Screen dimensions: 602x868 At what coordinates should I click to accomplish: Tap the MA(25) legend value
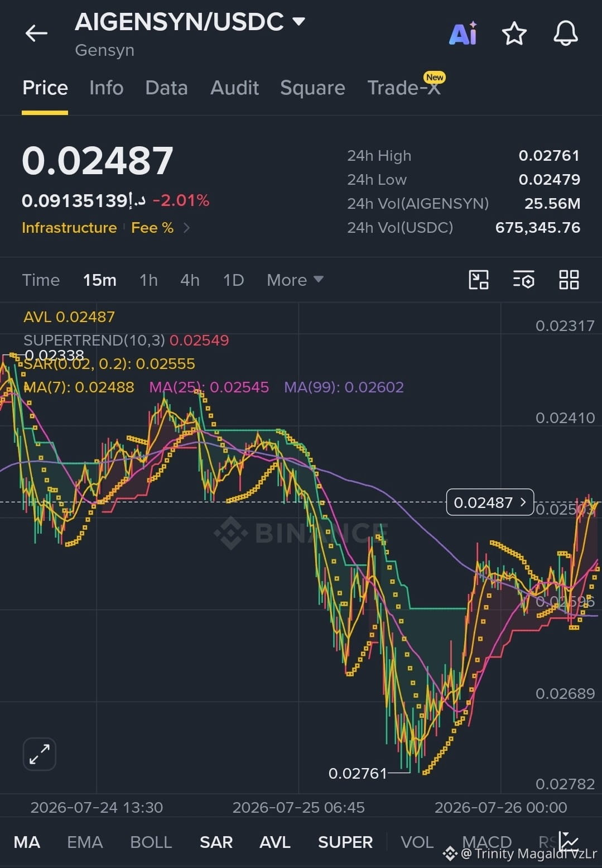[209, 387]
